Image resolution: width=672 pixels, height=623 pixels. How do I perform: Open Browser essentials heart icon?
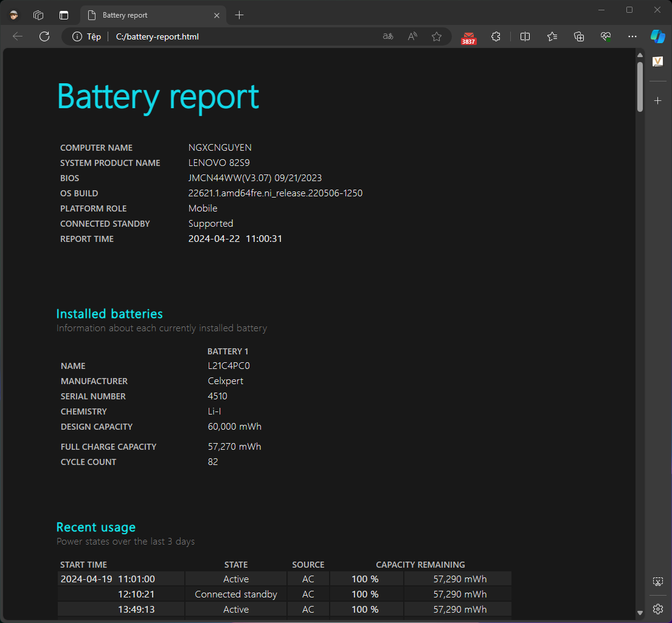606,36
